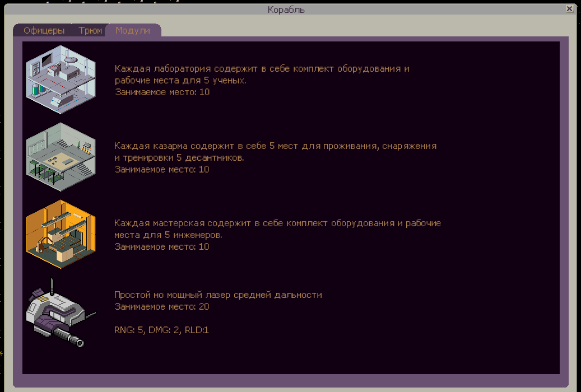The height and width of the screenshot is (392, 581).
Task: Click 'Занимаемое место: 10' under the laboratory description
Action: pyautogui.click(x=162, y=92)
